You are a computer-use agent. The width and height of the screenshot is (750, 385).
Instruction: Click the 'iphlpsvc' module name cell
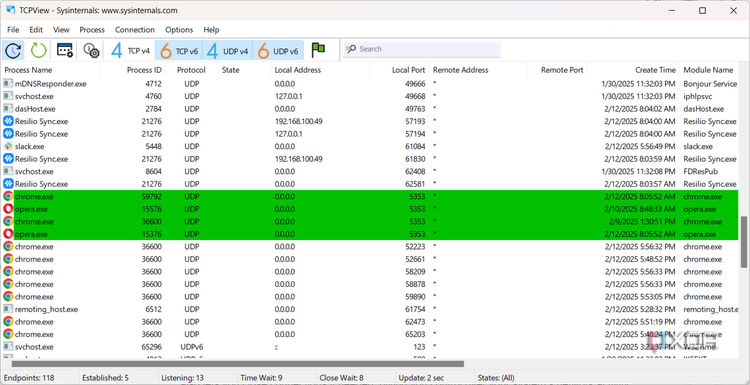[x=698, y=96]
